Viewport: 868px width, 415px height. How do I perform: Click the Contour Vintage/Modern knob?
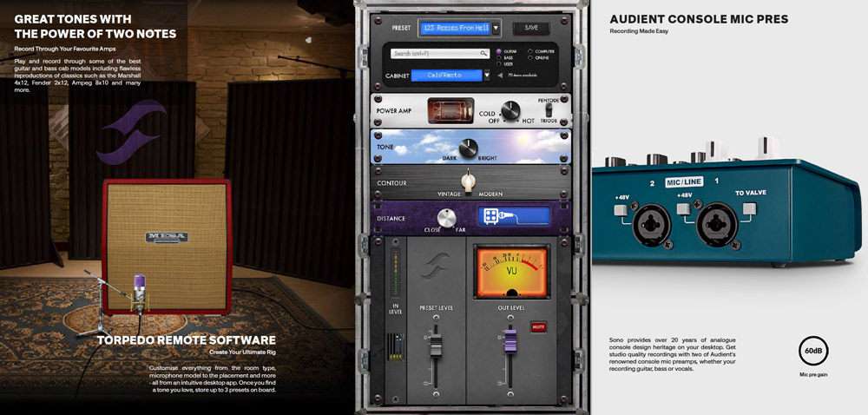[469, 181]
